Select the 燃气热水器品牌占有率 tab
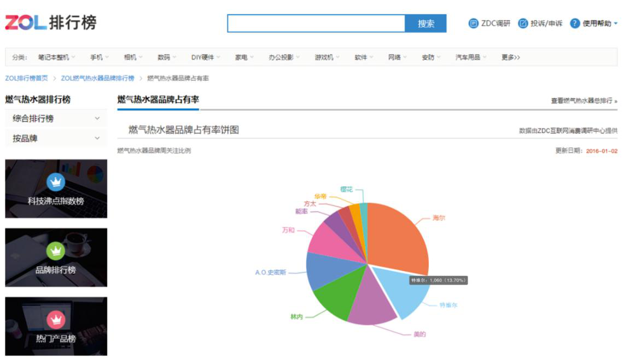 [x=158, y=99]
